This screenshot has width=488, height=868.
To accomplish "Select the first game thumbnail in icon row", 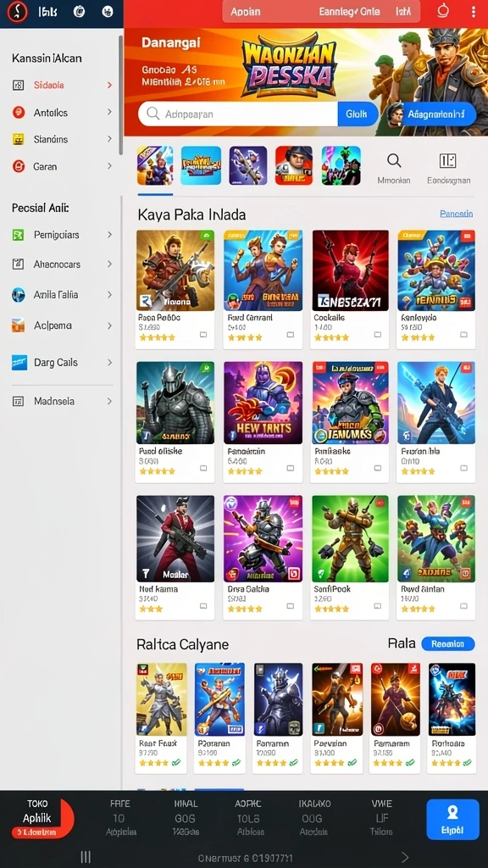I will (155, 165).
